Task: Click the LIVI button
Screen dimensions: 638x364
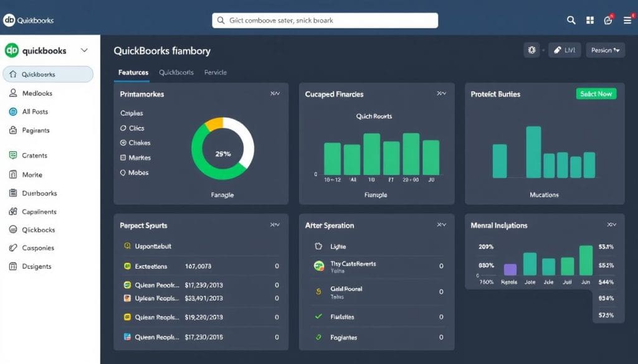Action: pyautogui.click(x=564, y=50)
